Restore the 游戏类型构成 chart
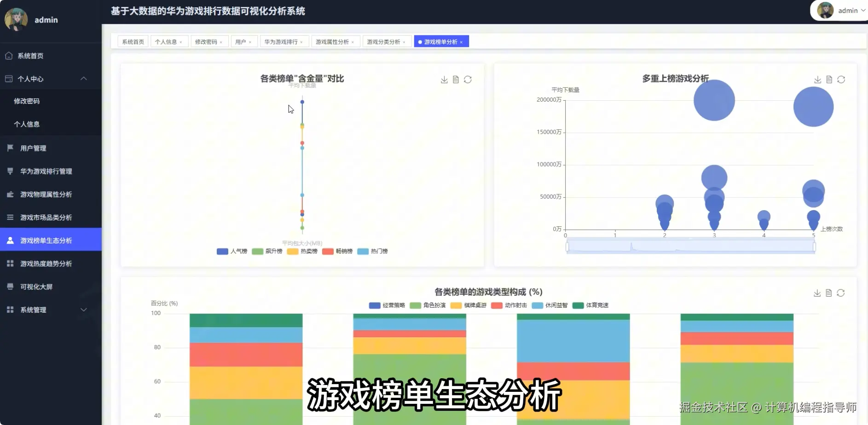This screenshot has height=425, width=868. tap(840, 293)
